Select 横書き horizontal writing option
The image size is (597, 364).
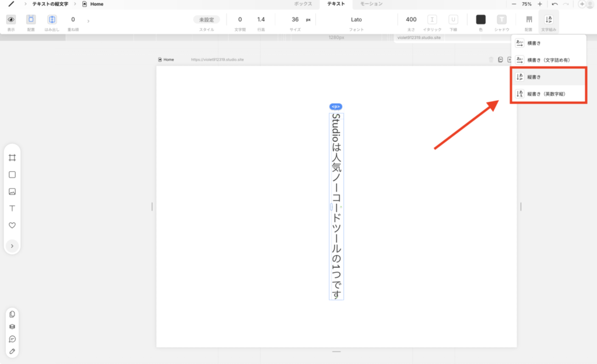(548, 43)
